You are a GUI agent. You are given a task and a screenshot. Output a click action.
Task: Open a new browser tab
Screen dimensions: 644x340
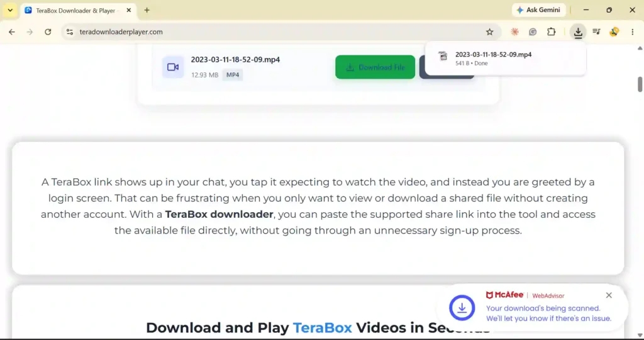(147, 10)
